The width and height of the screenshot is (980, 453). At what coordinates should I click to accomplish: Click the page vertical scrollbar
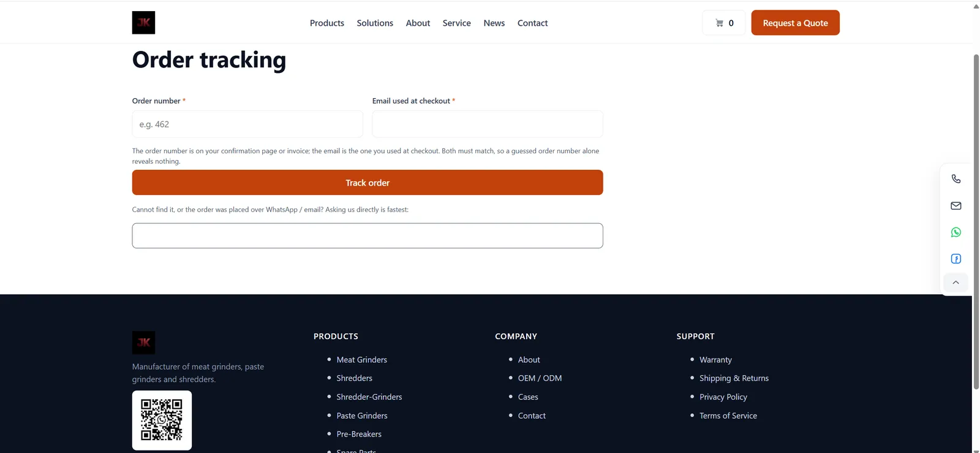976,222
